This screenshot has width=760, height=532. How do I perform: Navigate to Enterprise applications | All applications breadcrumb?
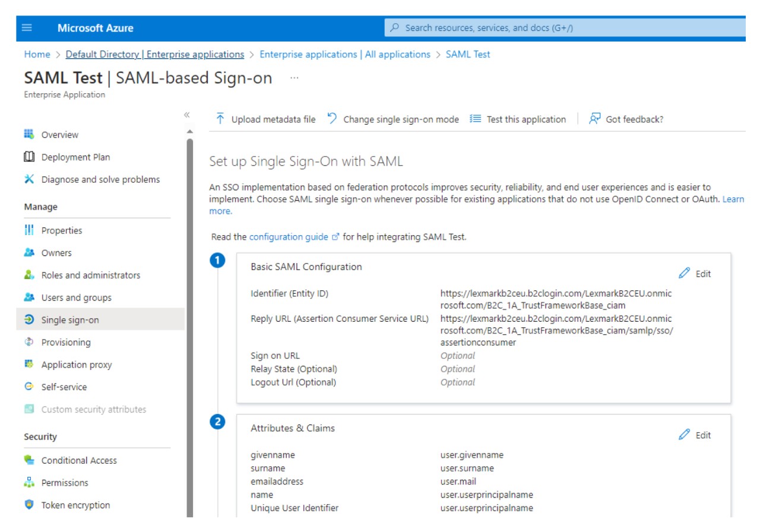pos(344,54)
